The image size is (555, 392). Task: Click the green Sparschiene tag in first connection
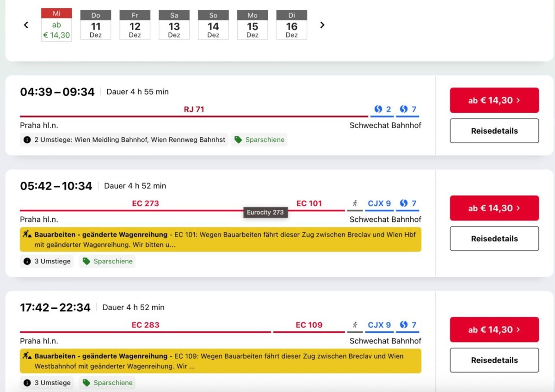tap(259, 140)
